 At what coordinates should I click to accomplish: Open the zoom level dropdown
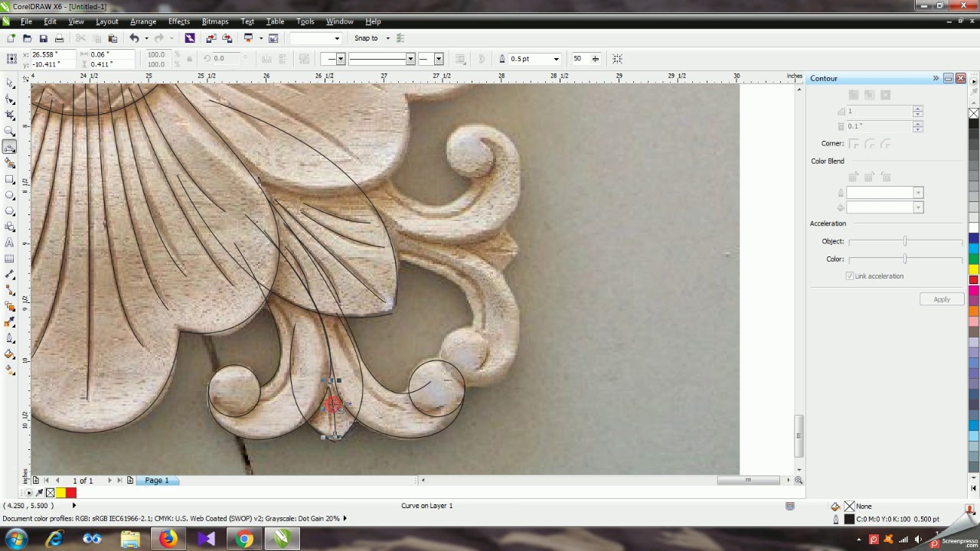pyautogui.click(x=336, y=38)
